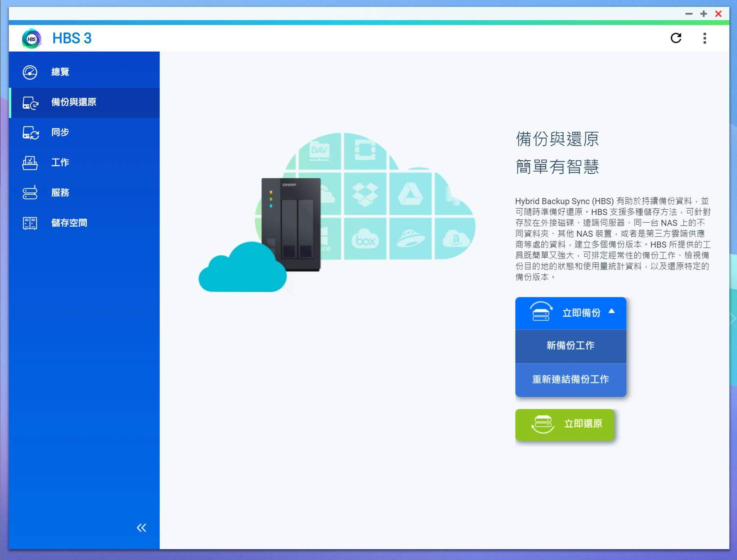Minimize the HBS 3 window

click(689, 14)
